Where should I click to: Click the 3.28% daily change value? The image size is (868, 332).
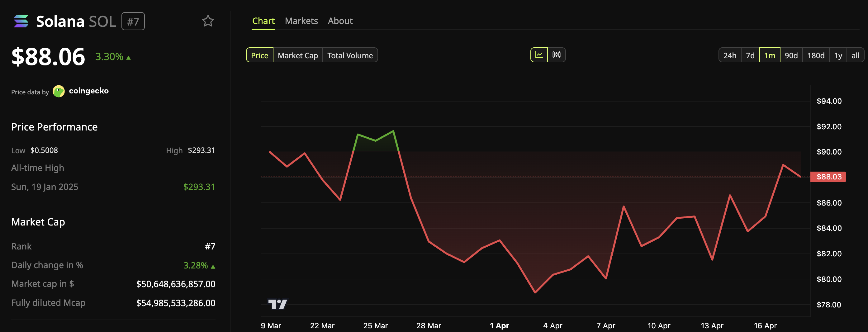pos(196,265)
